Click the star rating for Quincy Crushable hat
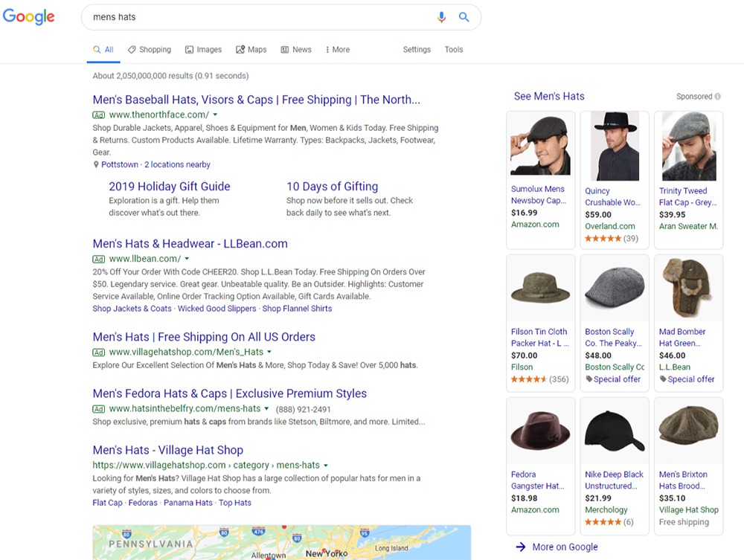 (603, 239)
